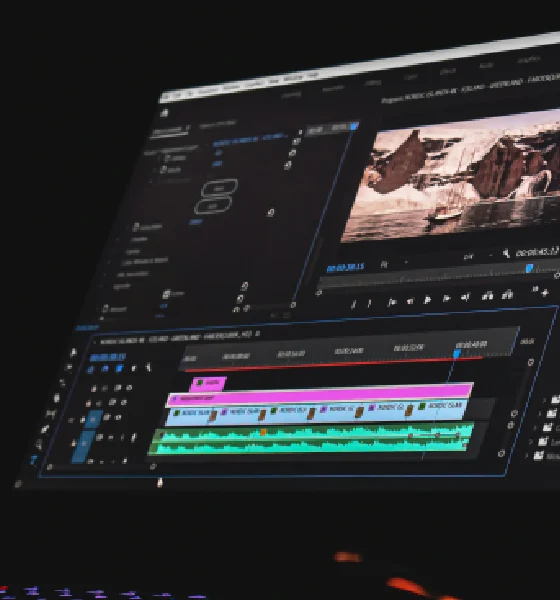Select the green audio waveform clip

click(312, 439)
